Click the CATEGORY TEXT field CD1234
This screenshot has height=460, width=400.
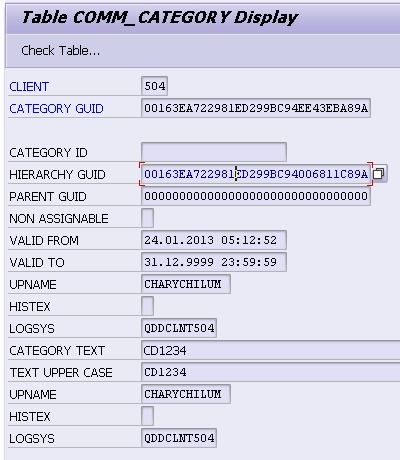pos(270,350)
